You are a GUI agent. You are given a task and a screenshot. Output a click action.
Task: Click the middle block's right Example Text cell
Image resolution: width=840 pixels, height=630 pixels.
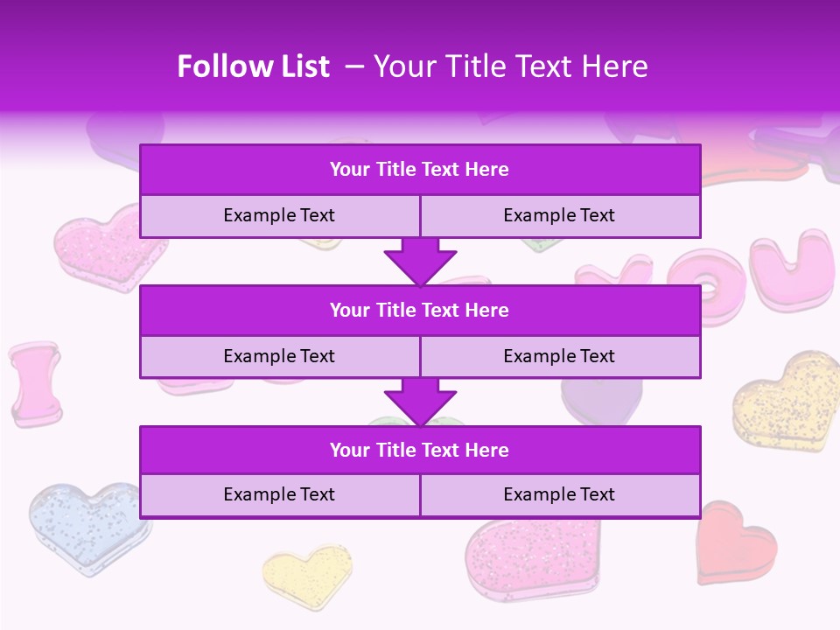(560, 357)
